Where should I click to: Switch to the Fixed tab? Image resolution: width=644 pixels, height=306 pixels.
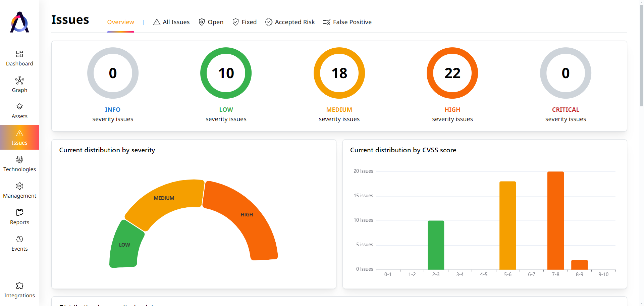(x=245, y=22)
